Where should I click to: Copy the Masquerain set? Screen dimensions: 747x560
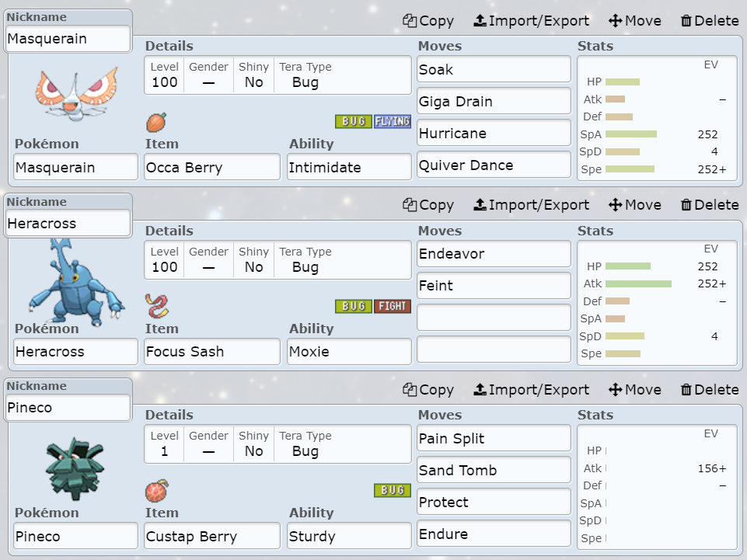pos(428,21)
